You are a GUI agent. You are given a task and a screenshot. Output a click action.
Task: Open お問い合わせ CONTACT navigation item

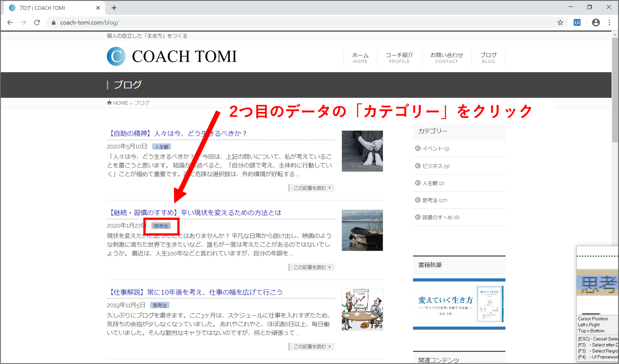446,57
